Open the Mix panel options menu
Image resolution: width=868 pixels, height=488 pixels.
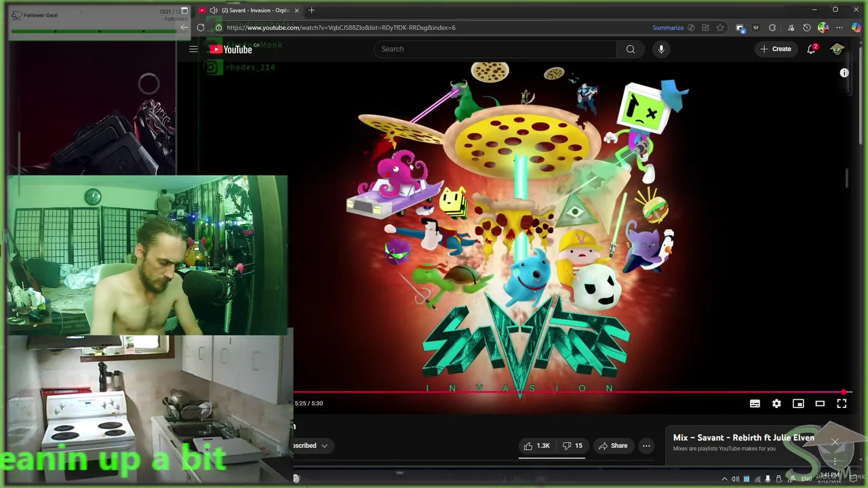tap(835, 462)
